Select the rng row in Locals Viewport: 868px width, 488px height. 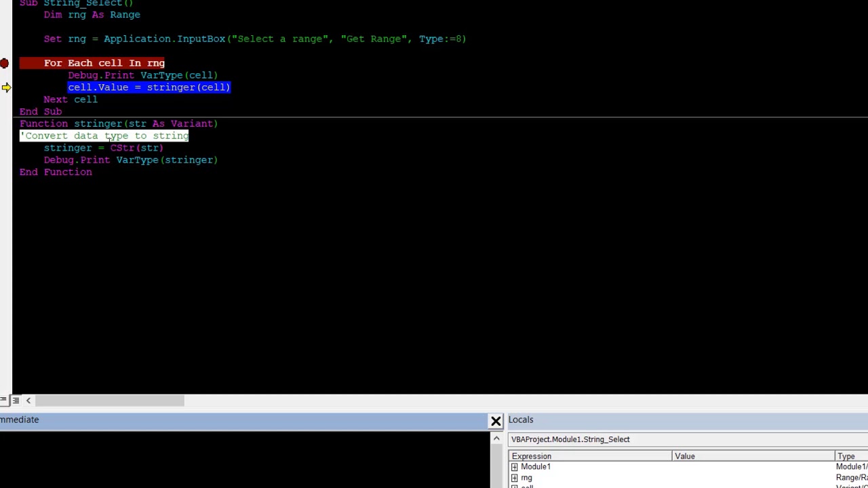pyautogui.click(x=688, y=478)
